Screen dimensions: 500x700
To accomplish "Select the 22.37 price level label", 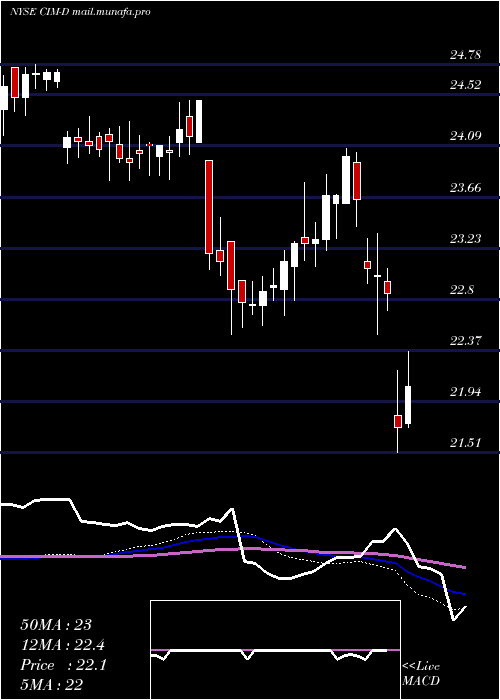I will click(466, 341).
